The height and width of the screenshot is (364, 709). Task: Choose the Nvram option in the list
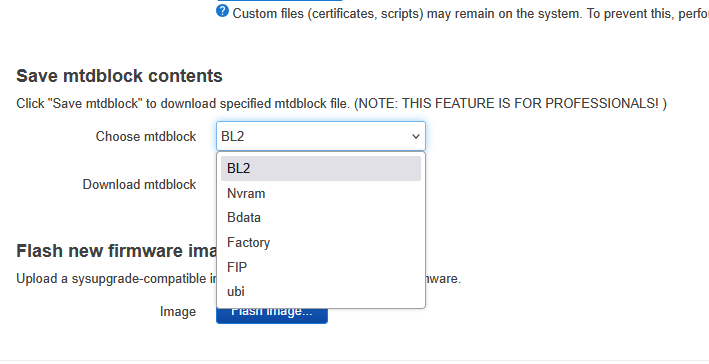(321, 193)
